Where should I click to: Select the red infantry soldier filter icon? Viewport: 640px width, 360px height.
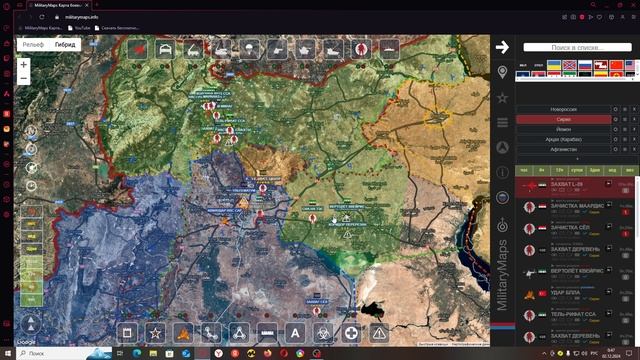click(361, 50)
